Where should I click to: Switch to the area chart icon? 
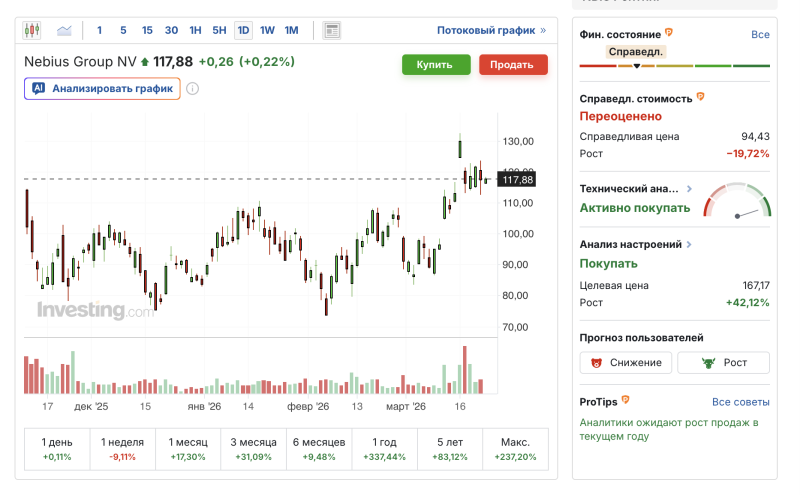pyautogui.click(x=64, y=31)
